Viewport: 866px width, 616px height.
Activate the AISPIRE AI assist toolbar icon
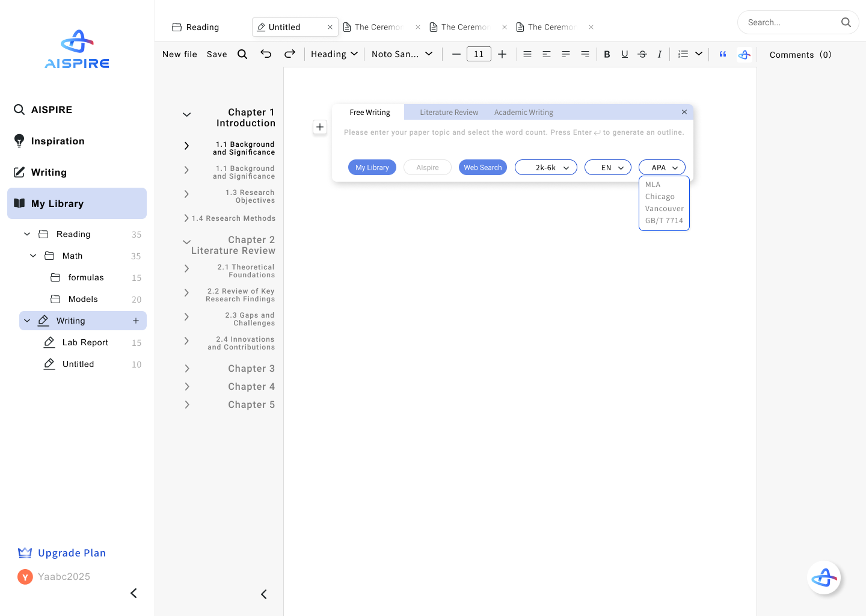pyautogui.click(x=745, y=54)
